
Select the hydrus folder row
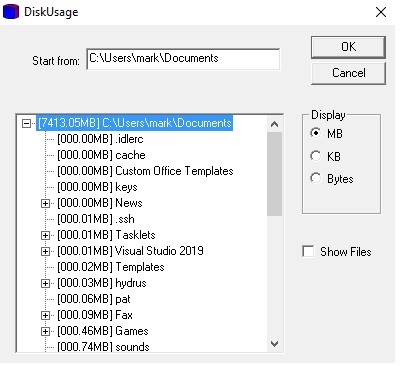102,283
